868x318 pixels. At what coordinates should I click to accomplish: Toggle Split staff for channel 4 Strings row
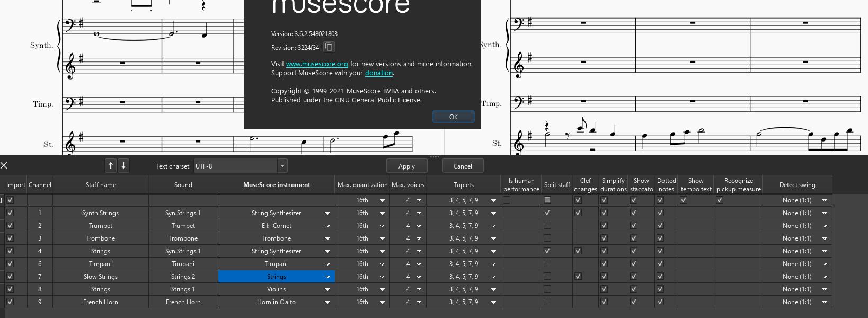click(x=547, y=251)
